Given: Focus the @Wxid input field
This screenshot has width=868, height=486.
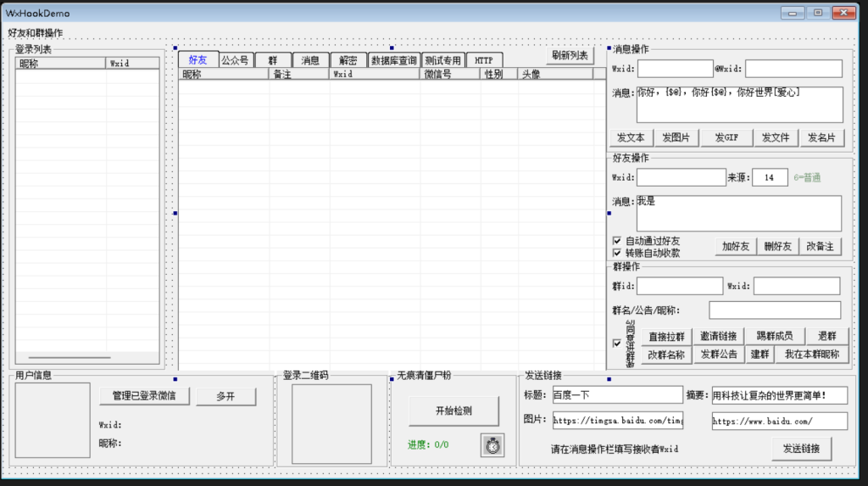Looking at the screenshot, I should pyautogui.click(x=793, y=69).
